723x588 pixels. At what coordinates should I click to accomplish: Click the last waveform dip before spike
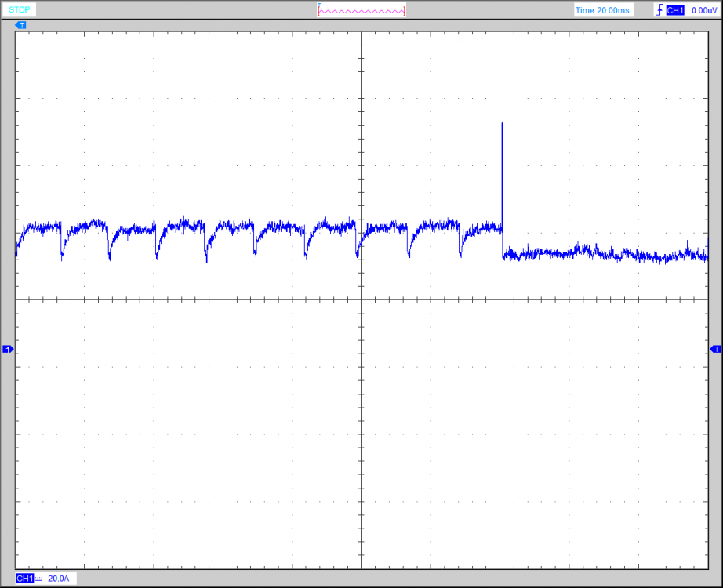pyautogui.click(x=460, y=255)
